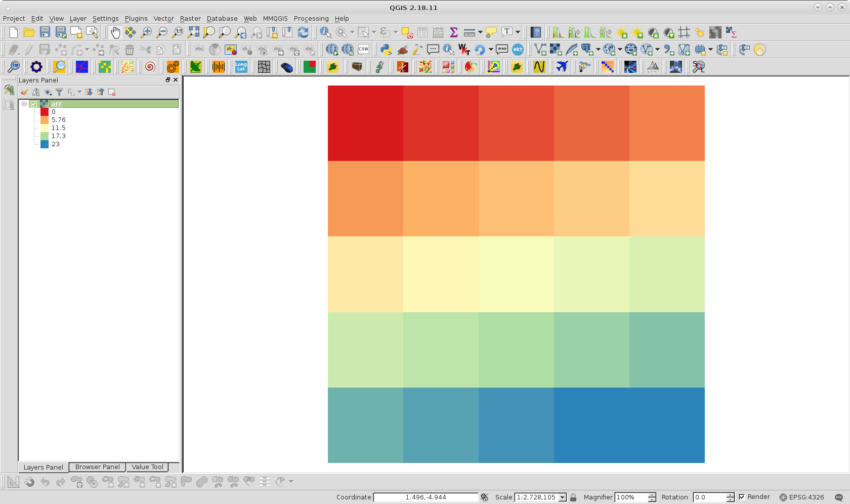Open the messages log speech bubble icon

pyautogui.click(x=839, y=497)
